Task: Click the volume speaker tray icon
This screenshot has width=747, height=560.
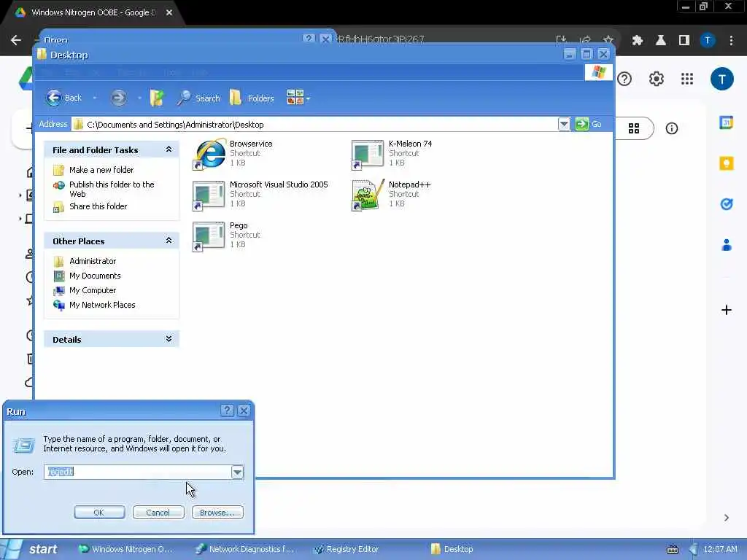Action: tap(693, 550)
